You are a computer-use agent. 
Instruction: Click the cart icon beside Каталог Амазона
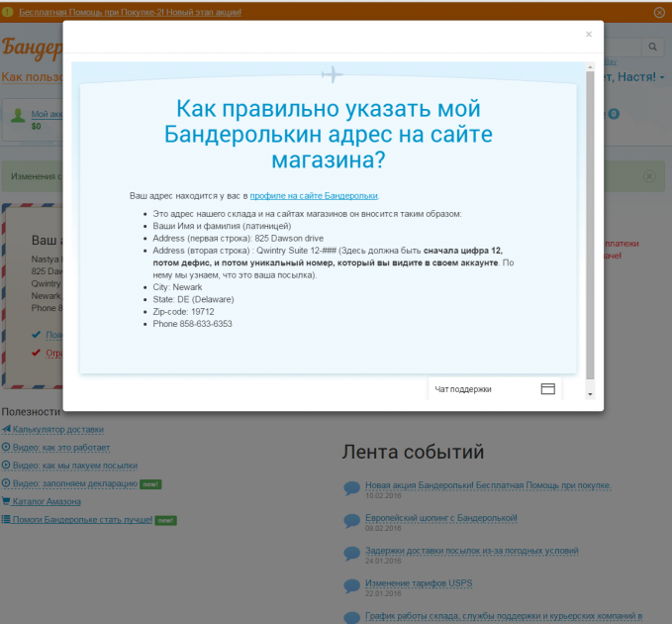click(x=6, y=501)
